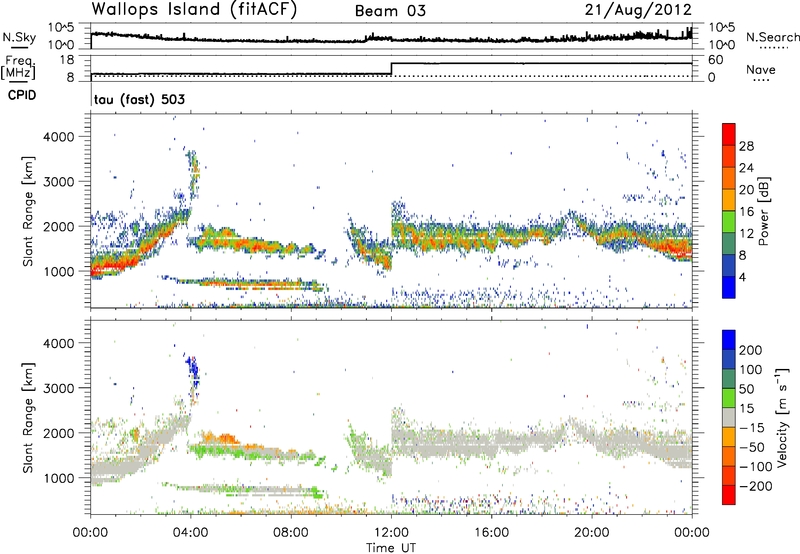
Task: Click the 'Freq. [MHz]' axis label
Action: pos(19,67)
